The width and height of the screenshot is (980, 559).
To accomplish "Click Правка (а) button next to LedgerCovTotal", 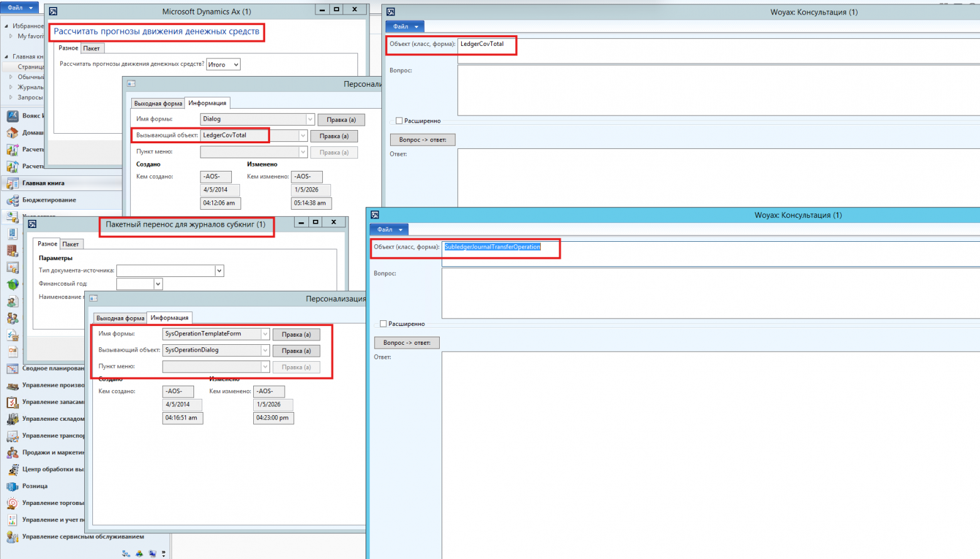I will [x=334, y=136].
